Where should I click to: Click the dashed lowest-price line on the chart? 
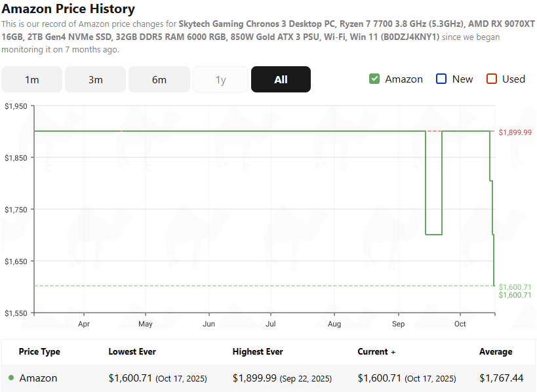pyautogui.click(x=262, y=286)
